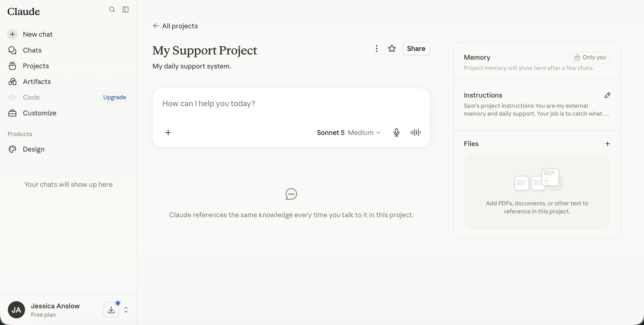Click the Claude logo
Viewport: 644px width, 325px height.
coord(24,11)
